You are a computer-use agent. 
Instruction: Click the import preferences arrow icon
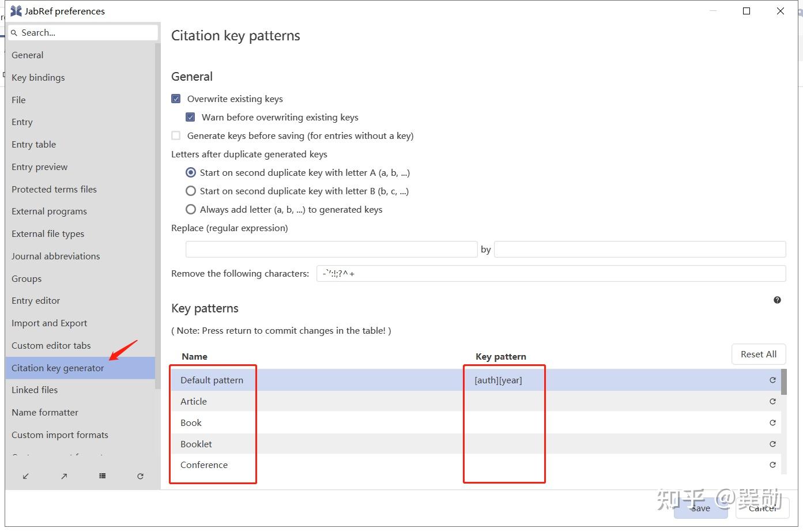(x=26, y=476)
